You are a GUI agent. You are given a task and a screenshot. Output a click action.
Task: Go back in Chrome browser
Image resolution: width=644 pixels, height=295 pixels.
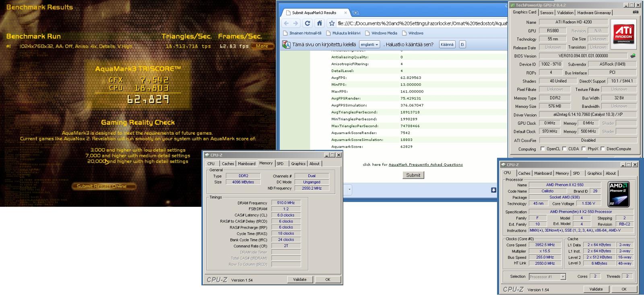tap(286, 23)
